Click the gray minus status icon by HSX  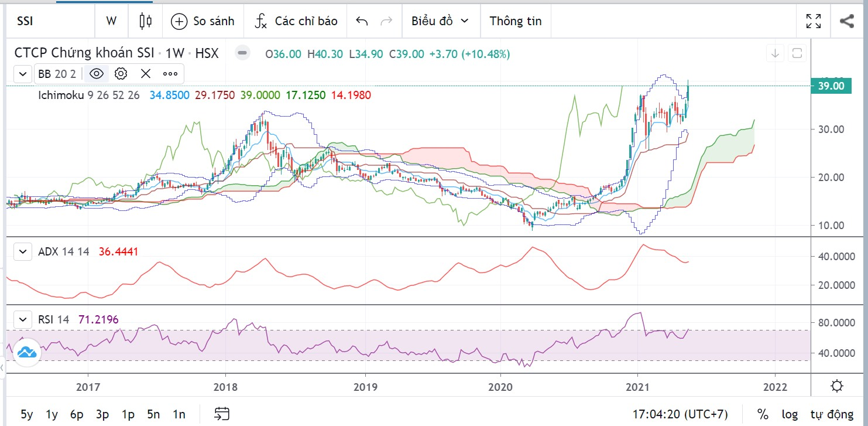coord(242,54)
